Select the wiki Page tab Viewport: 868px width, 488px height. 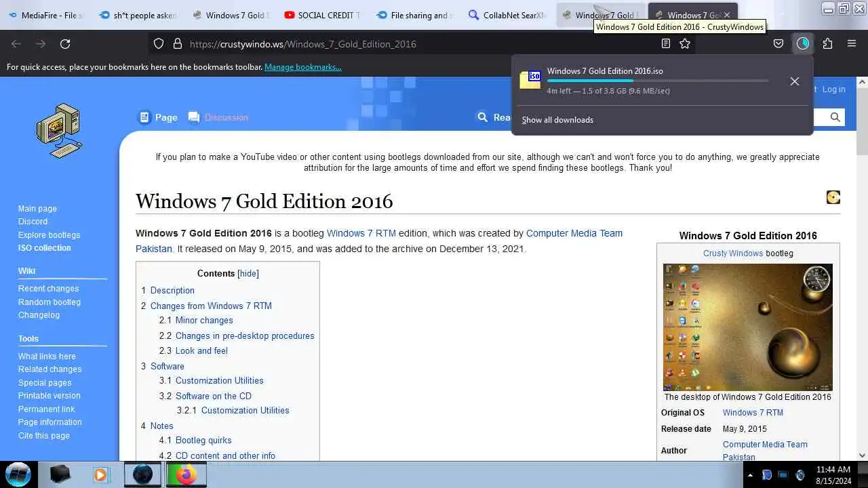point(159,117)
